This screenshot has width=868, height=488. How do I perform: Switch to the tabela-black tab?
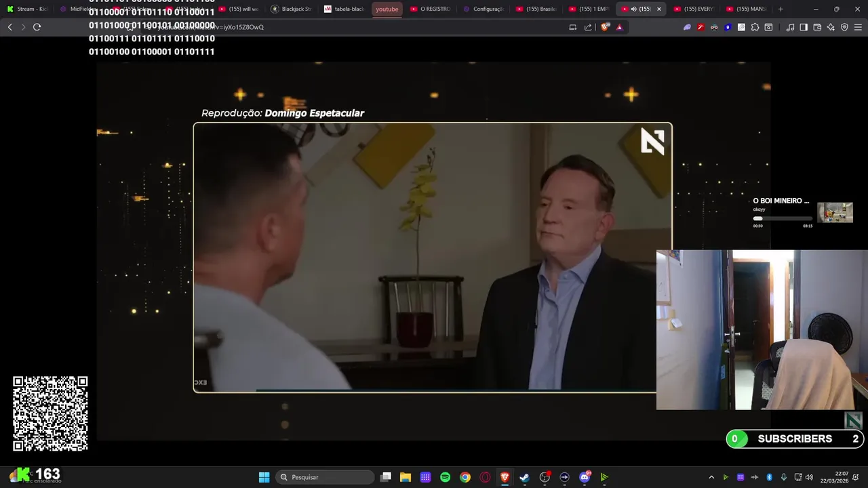[x=344, y=9]
